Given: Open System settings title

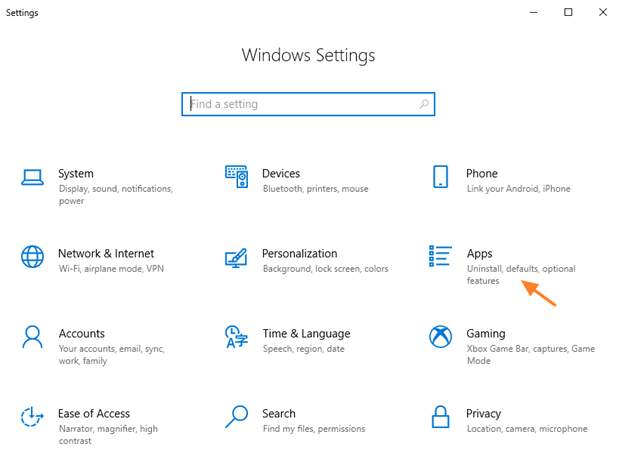Looking at the screenshot, I should (x=76, y=174).
